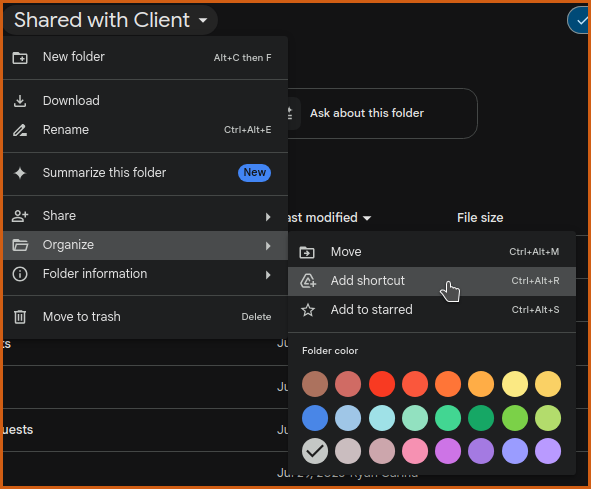
Task: Pick the royal blue folder color swatch
Action: click(315, 418)
